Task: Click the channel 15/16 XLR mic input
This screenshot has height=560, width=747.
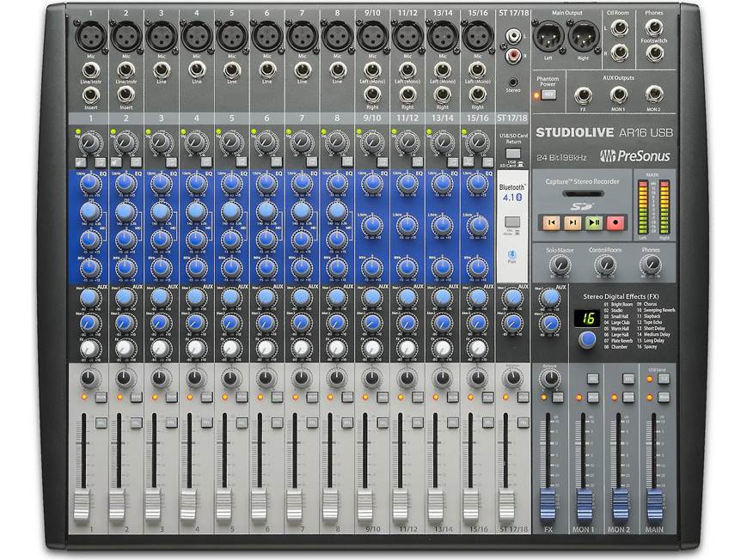Action: coord(477,36)
